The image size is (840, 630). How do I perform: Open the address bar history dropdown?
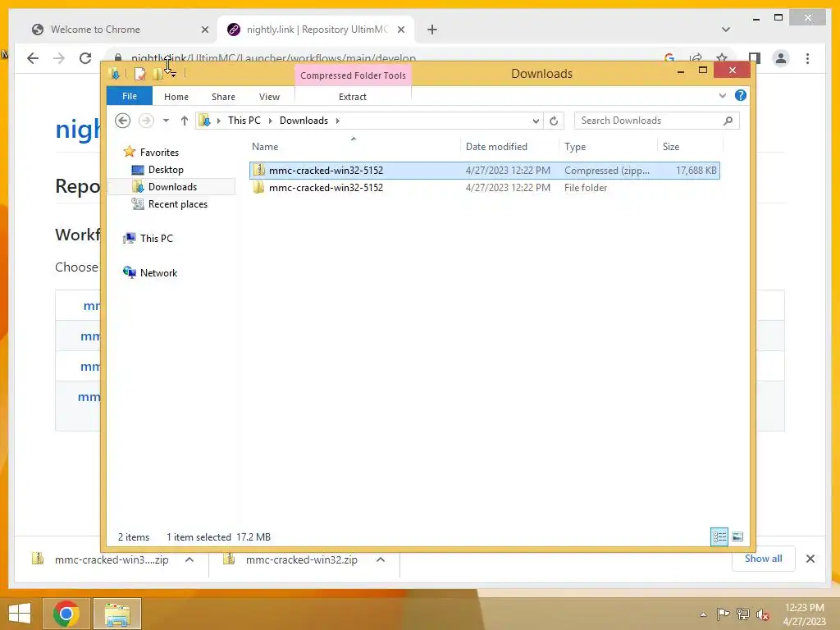(x=535, y=121)
